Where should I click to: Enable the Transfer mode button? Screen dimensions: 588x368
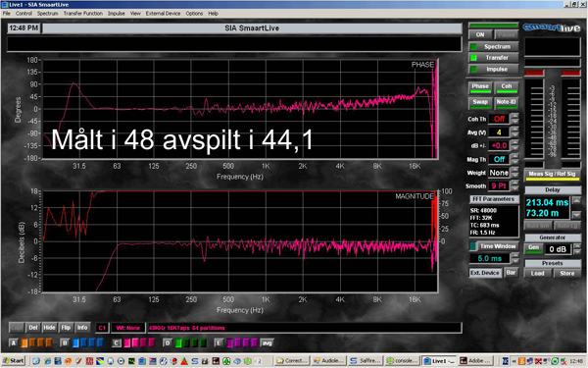pyautogui.click(x=494, y=58)
